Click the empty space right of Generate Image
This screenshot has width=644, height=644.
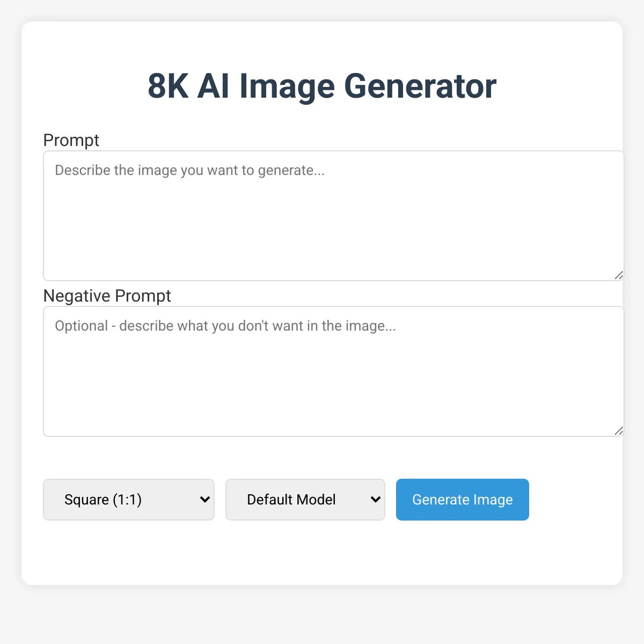click(574, 500)
